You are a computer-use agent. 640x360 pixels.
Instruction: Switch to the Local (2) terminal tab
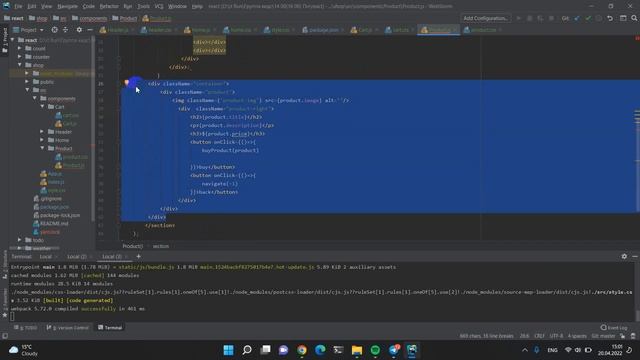[x=77, y=256]
